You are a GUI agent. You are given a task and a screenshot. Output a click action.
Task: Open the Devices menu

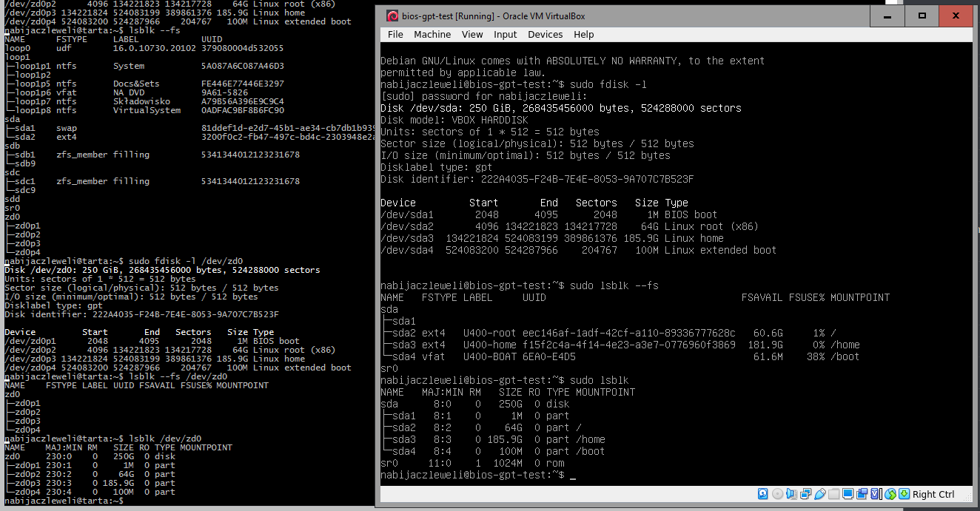coord(545,35)
